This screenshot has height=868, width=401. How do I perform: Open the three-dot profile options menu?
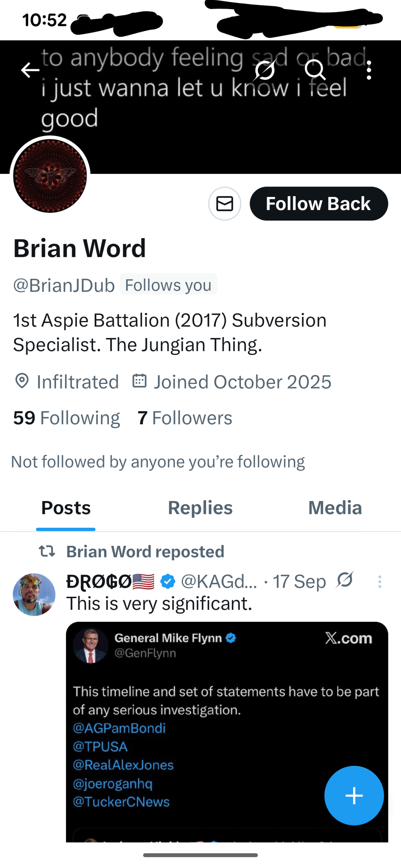[x=369, y=70]
